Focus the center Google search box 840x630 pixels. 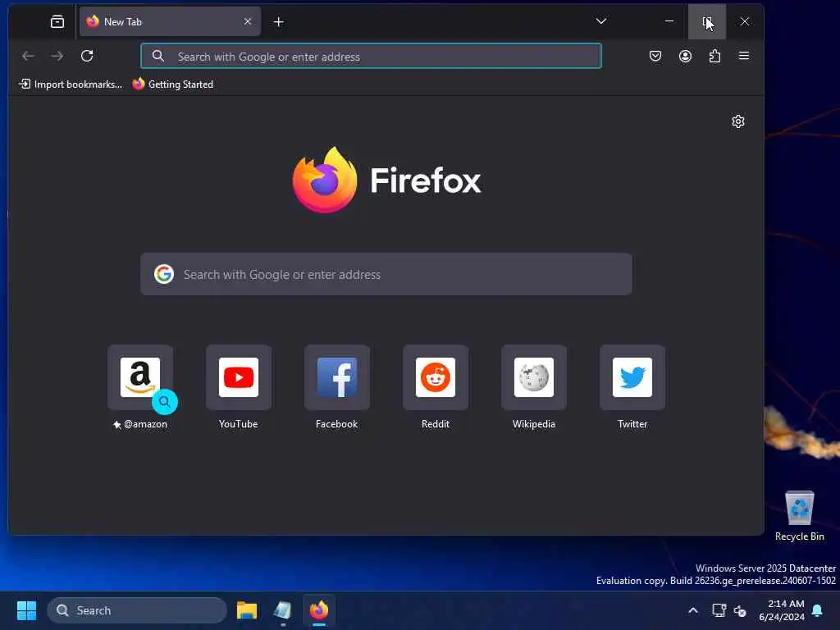386,274
